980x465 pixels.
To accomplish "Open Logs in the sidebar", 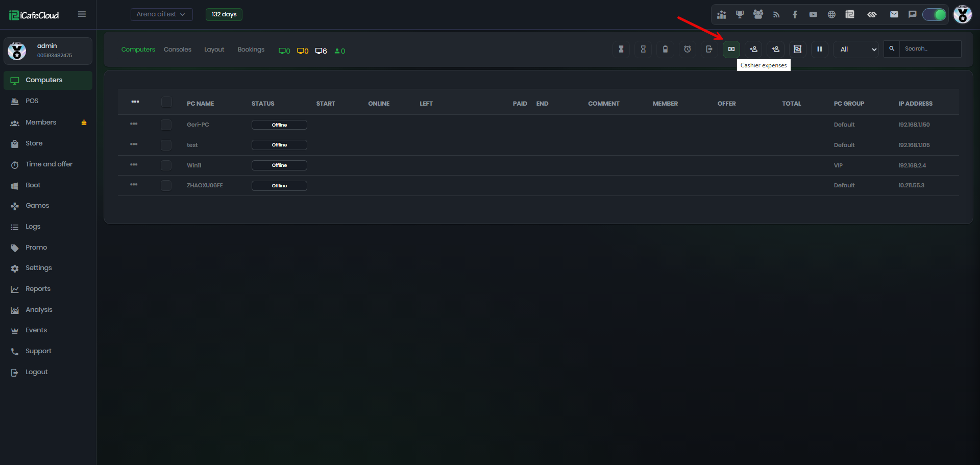I will click(48, 227).
